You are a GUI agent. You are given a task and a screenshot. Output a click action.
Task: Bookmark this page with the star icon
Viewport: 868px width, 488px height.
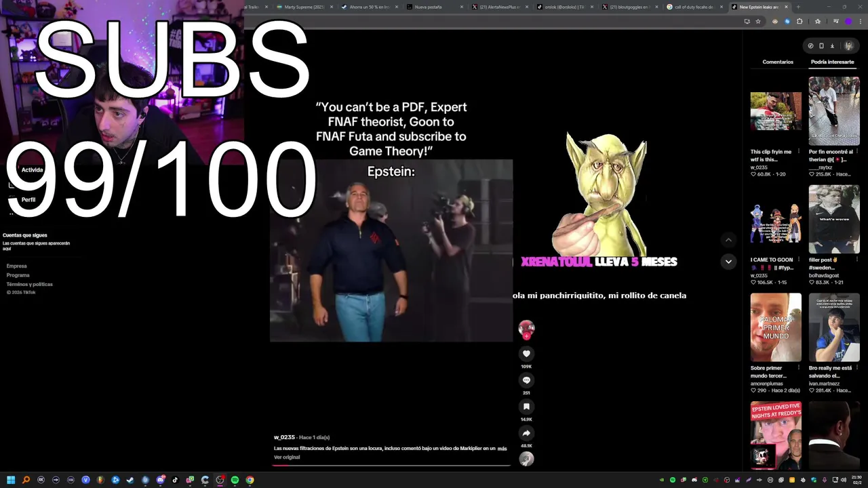tap(758, 21)
